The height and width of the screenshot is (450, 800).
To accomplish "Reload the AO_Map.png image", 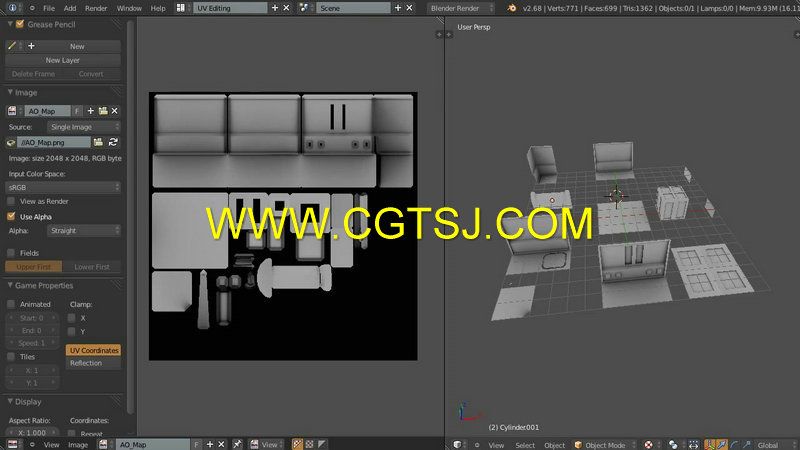I will point(113,142).
